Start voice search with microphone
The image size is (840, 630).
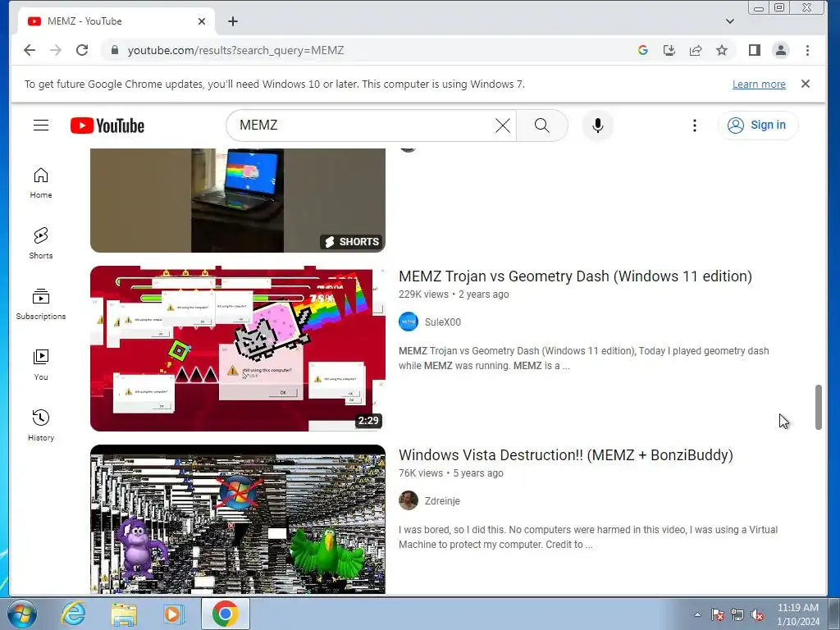598,126
